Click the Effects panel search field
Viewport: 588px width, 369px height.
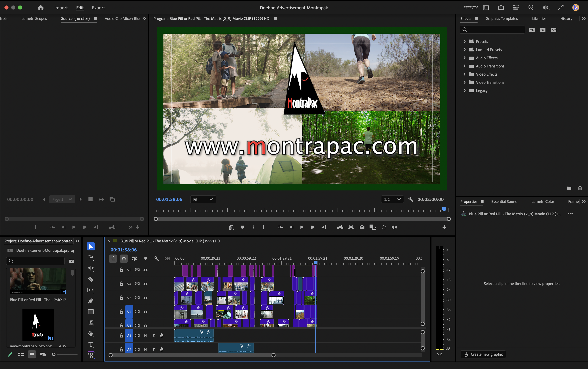(x=493, y=30)
